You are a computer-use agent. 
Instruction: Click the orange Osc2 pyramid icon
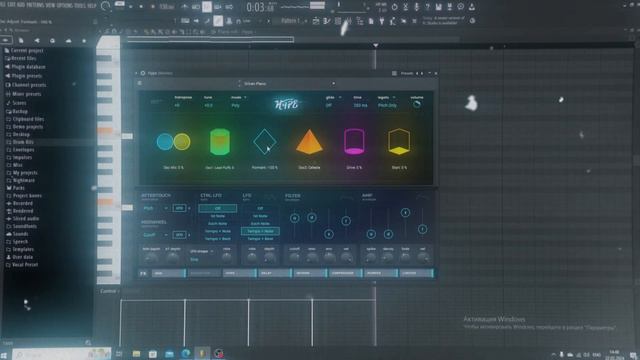[309, 142]
